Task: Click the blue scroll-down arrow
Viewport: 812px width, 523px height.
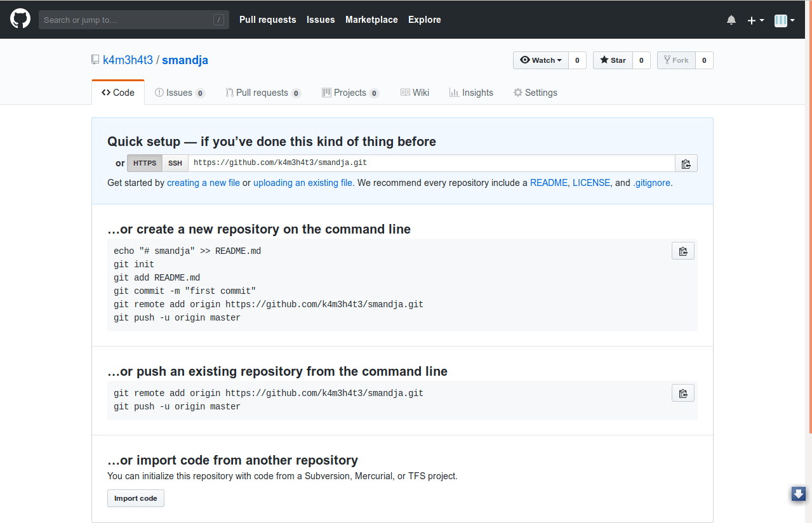Action: click(x=798, y=494)
